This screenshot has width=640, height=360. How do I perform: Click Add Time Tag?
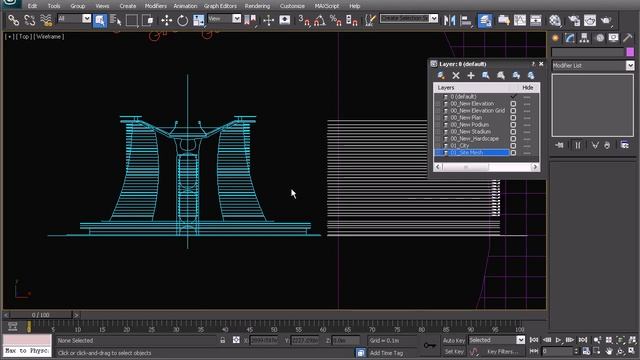click(386, 353)
